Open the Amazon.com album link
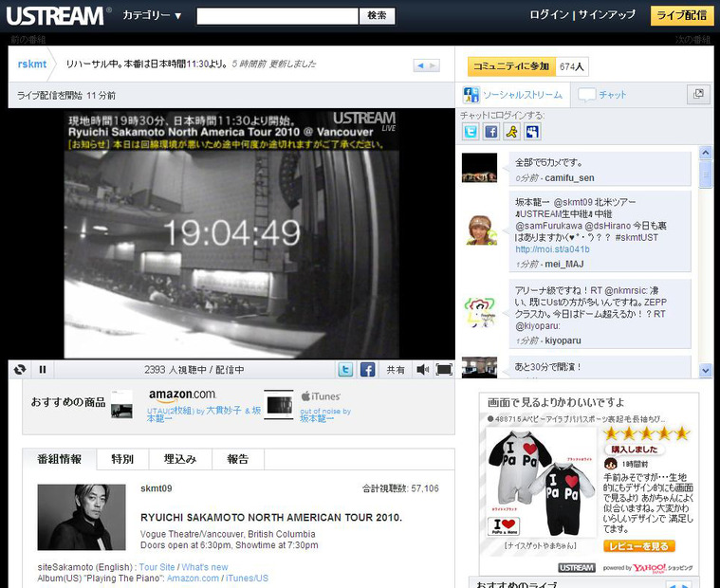Screen dimensions: 720x588 coord(193,578)
